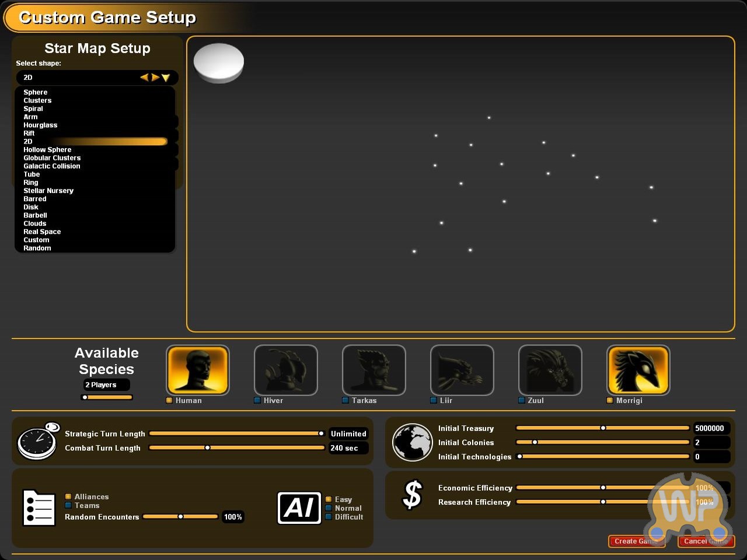Screen dimensions: 747x560
Task: Set AI difficulty to Difficult
Action: (x=329, y=517)
